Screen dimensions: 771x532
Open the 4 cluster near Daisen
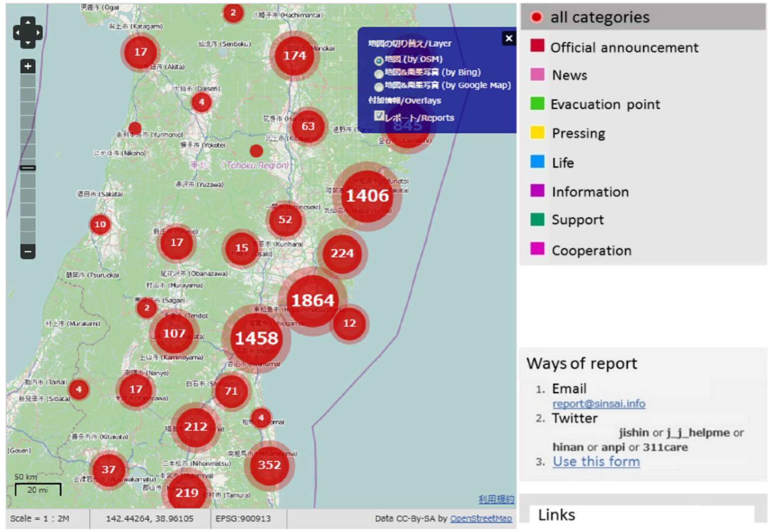click(x=201, y=102)
